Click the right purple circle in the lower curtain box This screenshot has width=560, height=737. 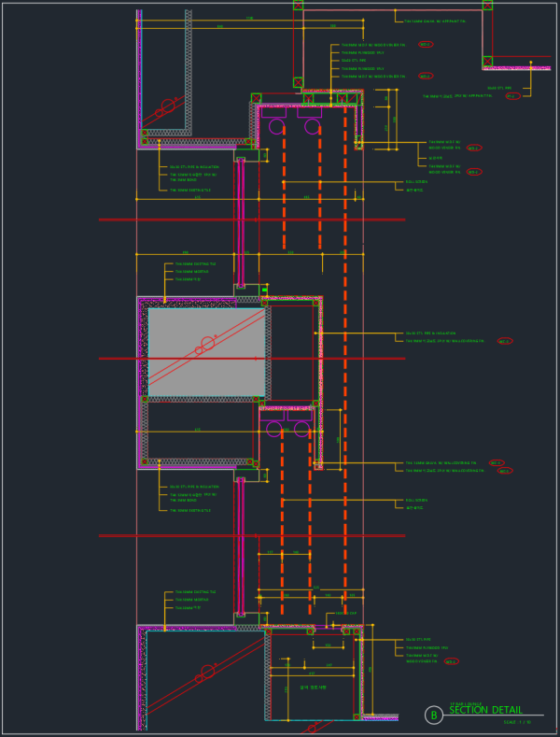tap(301, 429)
